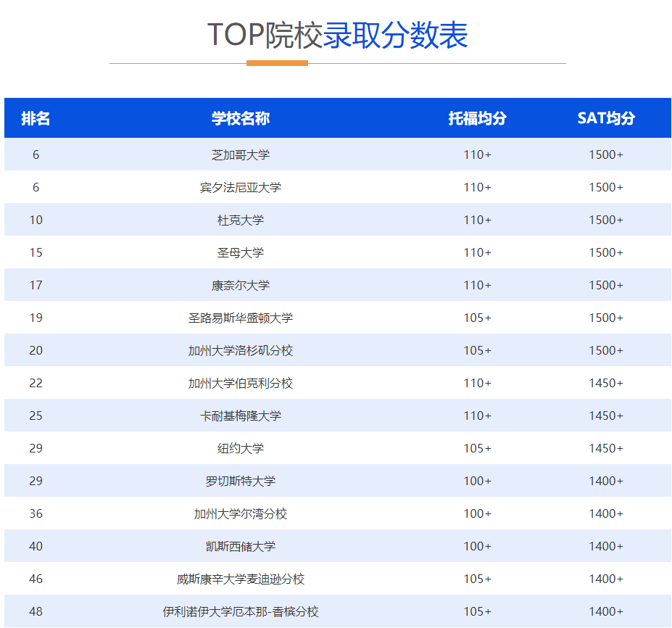Click the 学校名称 column header
The height and width of the screenshot is (628, 672).
point(241,118)
